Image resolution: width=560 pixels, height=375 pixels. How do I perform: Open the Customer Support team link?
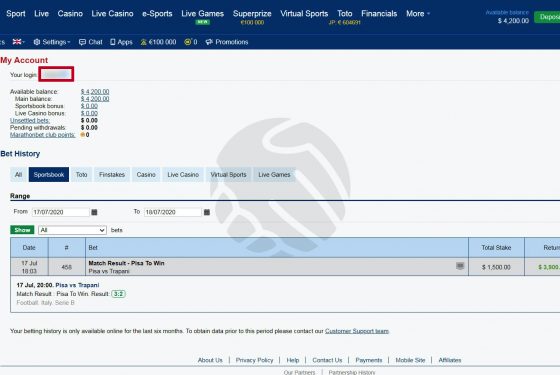[357, 331]
